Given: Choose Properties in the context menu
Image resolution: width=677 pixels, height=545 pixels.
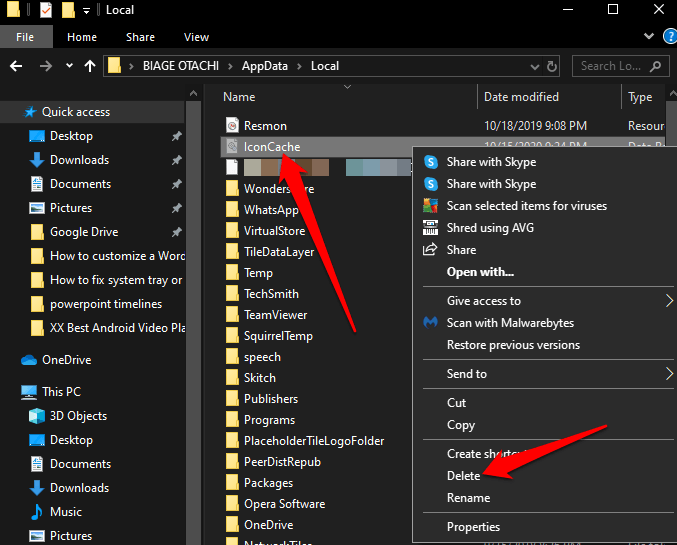Looking at the screenshot, I should click(x=473, y=527).
